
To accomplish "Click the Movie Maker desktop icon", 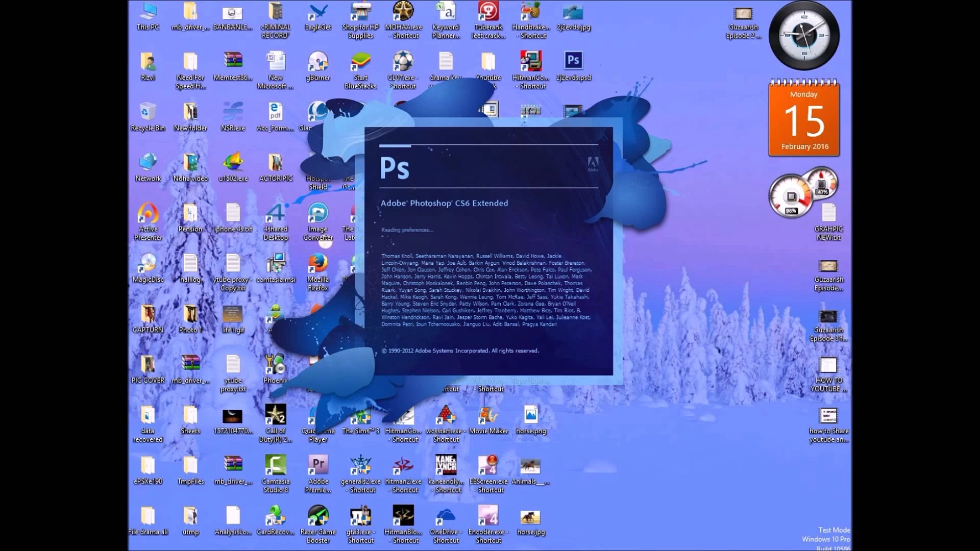I will pyautogui.click(x=488, y=415).
